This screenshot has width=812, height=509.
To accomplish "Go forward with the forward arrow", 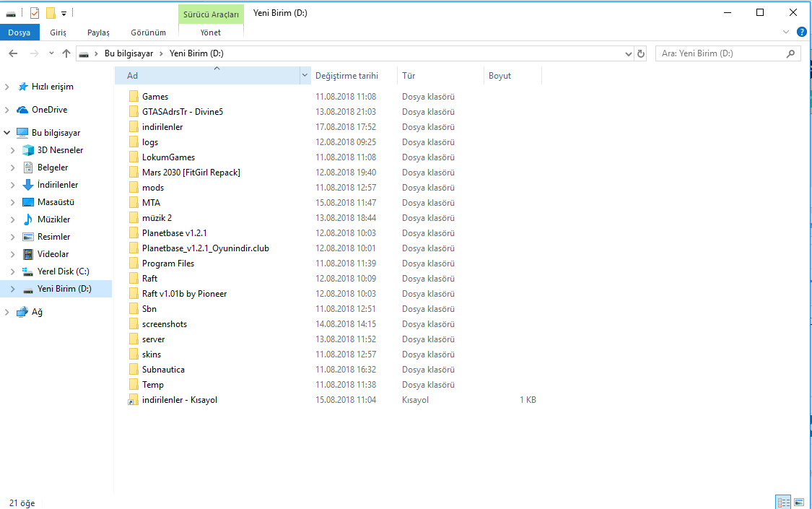I will click(x=34, y=53).
